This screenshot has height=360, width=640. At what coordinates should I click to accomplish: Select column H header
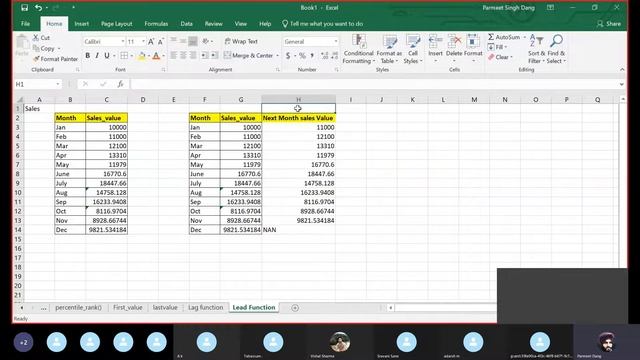click(x=298, y=99)
